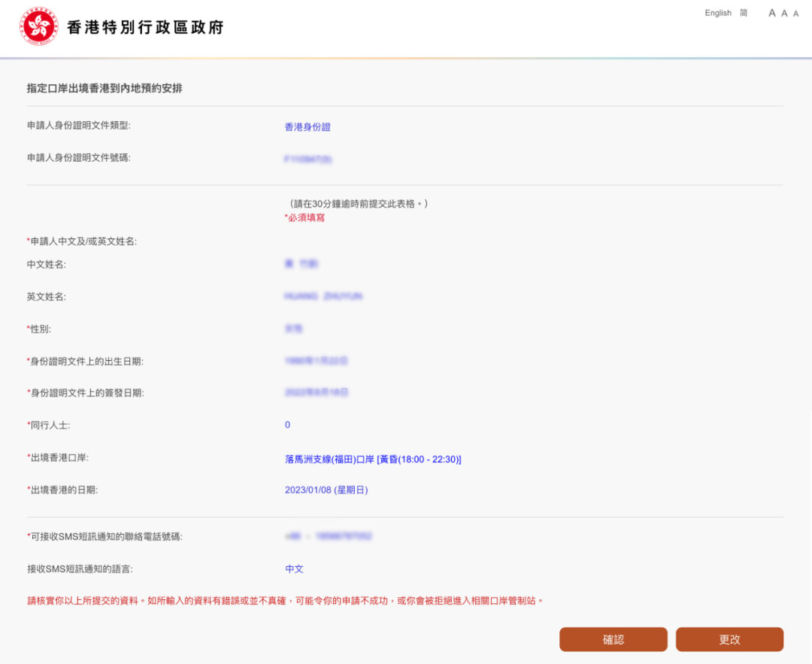Click the 確認 confirm button
This screenshot has width=812, height=664.
click(614, 640)
